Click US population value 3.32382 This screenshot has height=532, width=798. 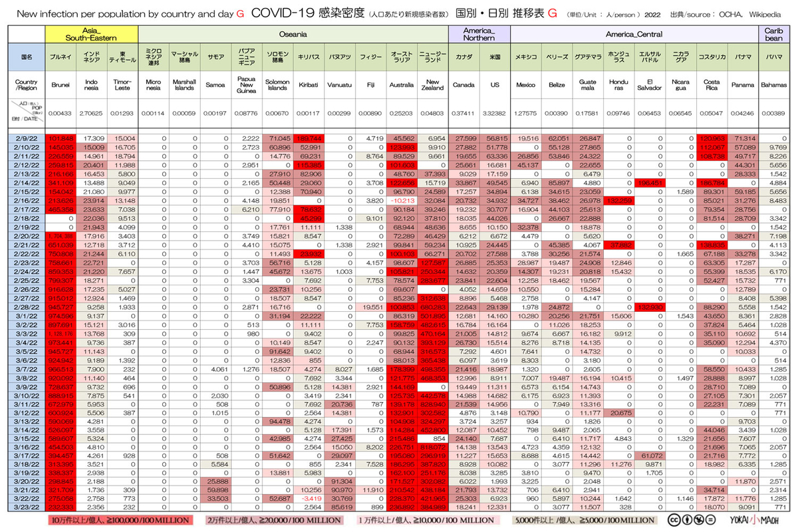[x=494, y=114]
